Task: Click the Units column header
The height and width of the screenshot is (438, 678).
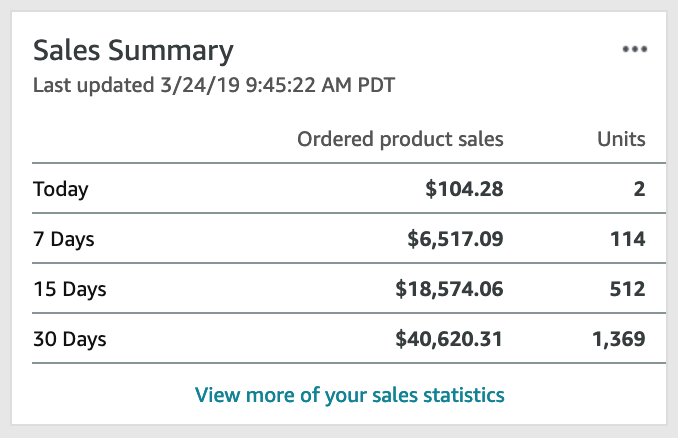Action: pyautogui.click(x=621, y=139)
